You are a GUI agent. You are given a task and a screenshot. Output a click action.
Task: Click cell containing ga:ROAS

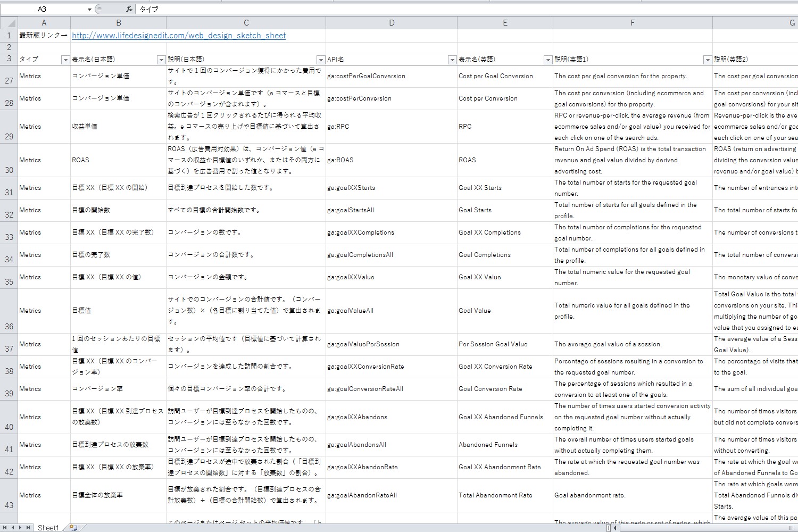(x=392, y=160)
